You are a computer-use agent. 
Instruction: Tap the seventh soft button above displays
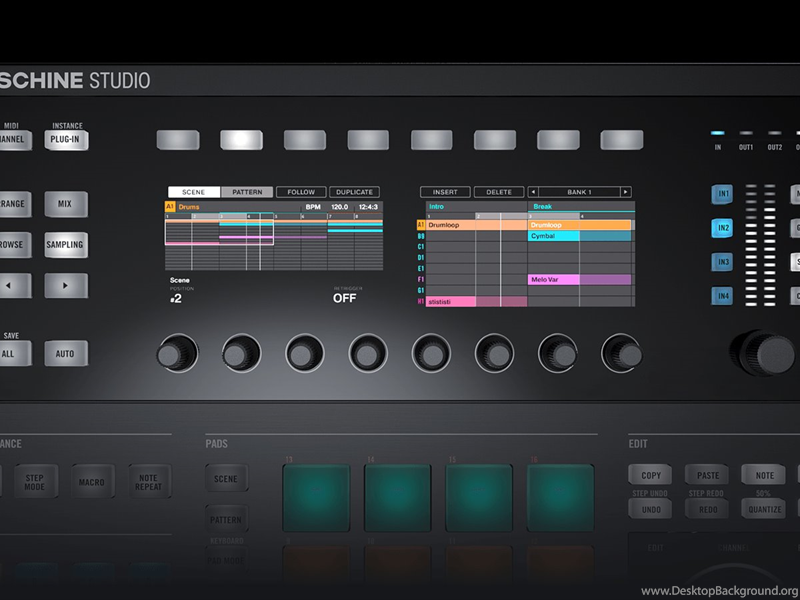point(558,140)
